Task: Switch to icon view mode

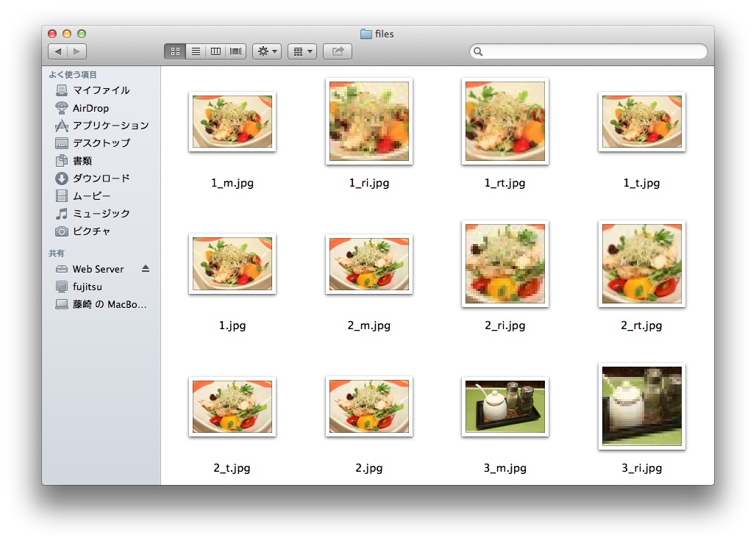Action: pos(175,51)
